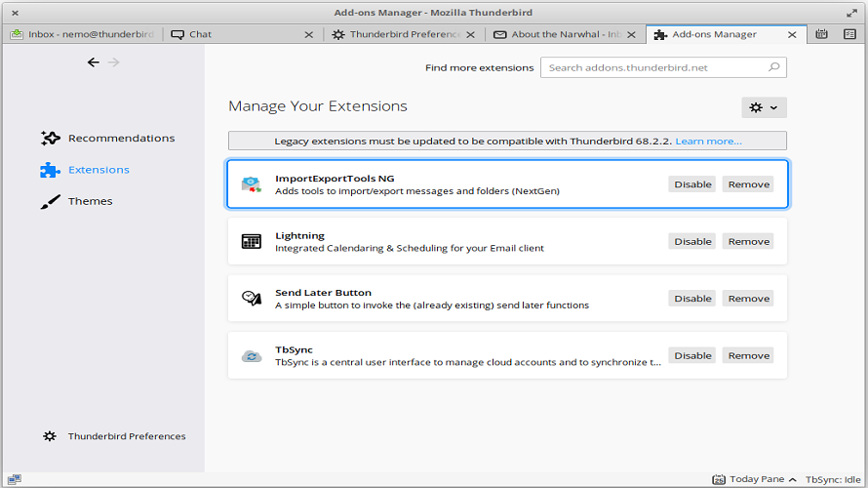This screenshot has width=868, height=488.
Task: Click the online status icon in status bar
Action: click(15, 479)
